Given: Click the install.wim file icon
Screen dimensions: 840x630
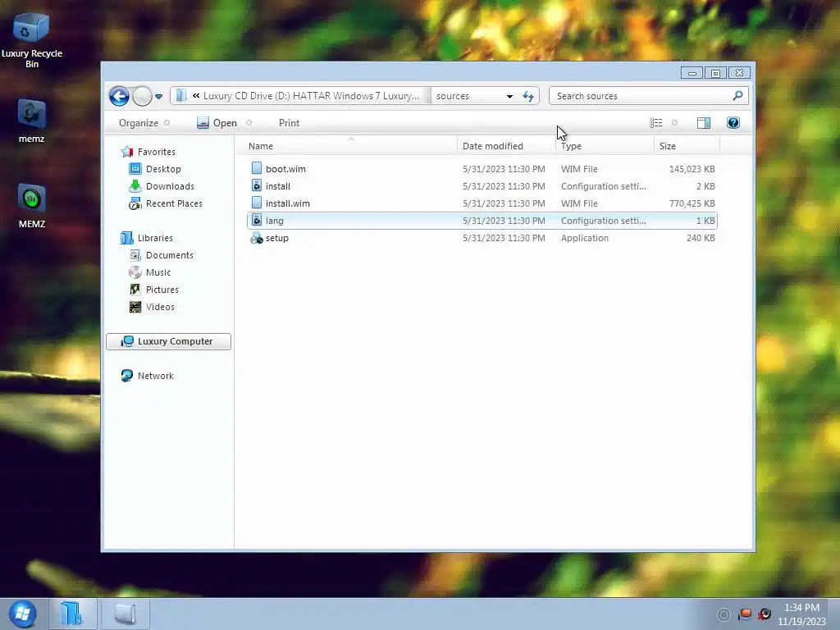Looking at the screenshot, I should [257, 203].
